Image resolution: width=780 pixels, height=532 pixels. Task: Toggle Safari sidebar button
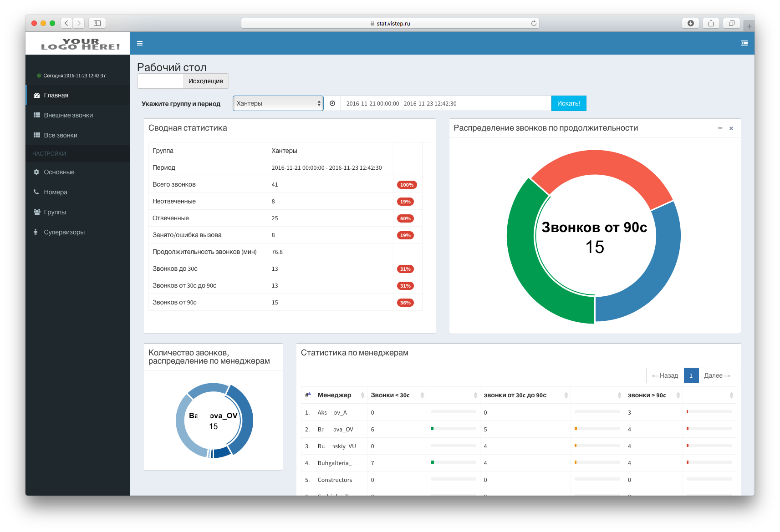97,23
